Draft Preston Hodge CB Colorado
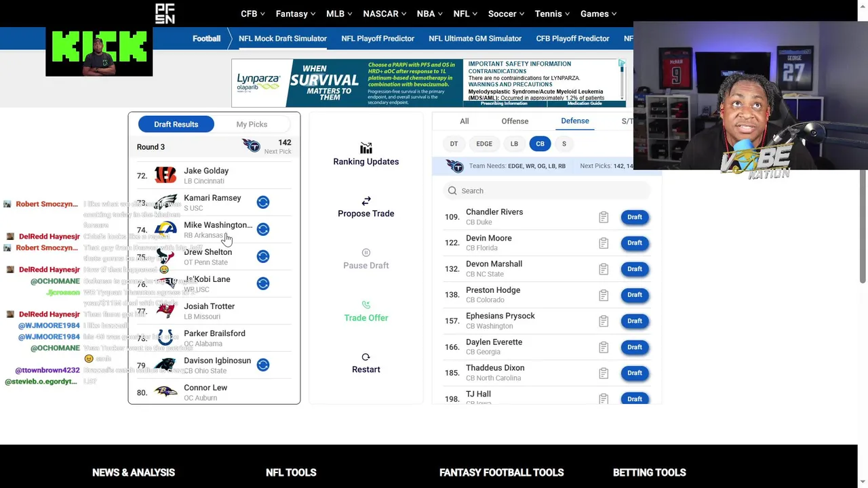This screenshot has width=868, height=488. tap(635, 295)
